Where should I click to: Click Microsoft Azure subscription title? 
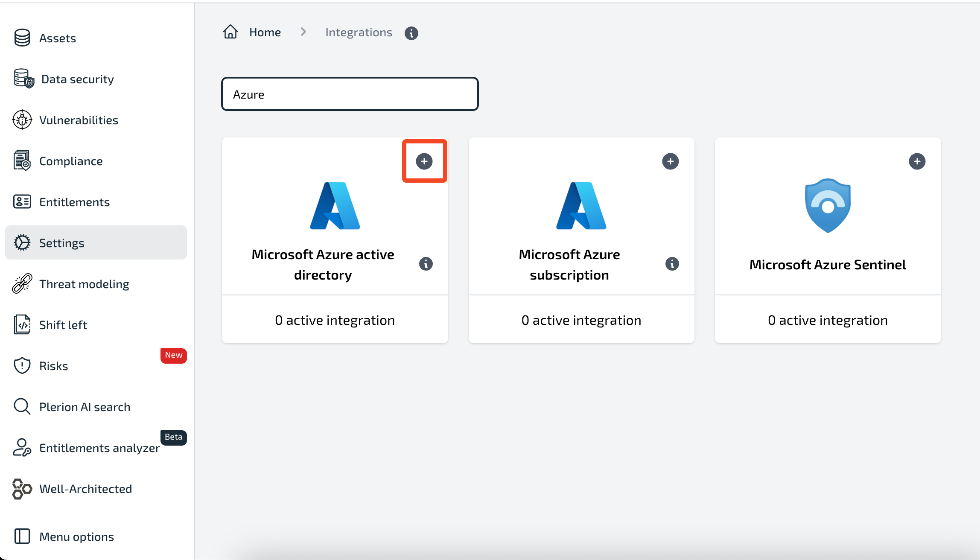[x=569, y=265]
